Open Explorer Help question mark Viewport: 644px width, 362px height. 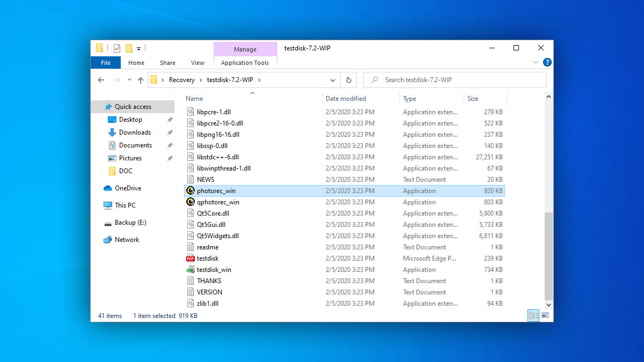coord(547,63)
